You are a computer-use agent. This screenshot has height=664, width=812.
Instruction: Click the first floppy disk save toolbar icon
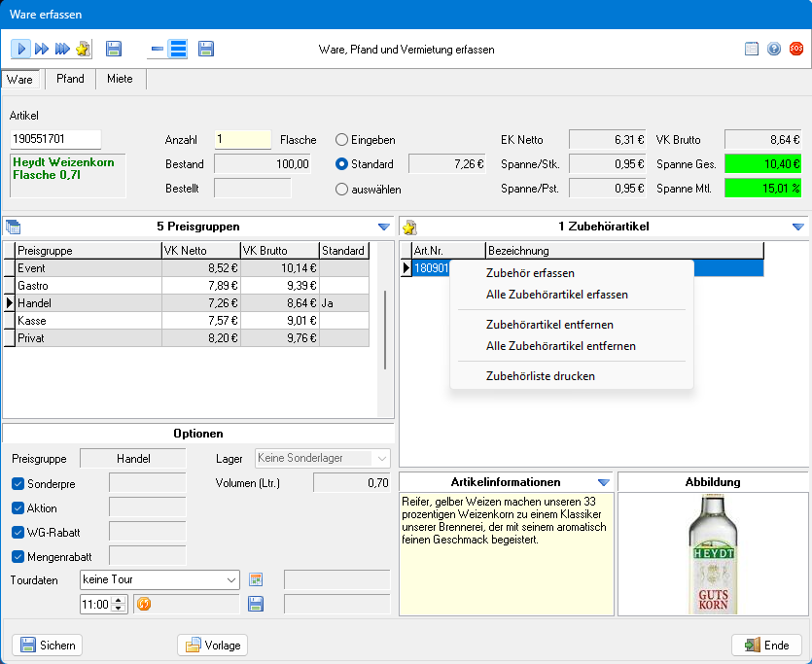coord(114,50)
